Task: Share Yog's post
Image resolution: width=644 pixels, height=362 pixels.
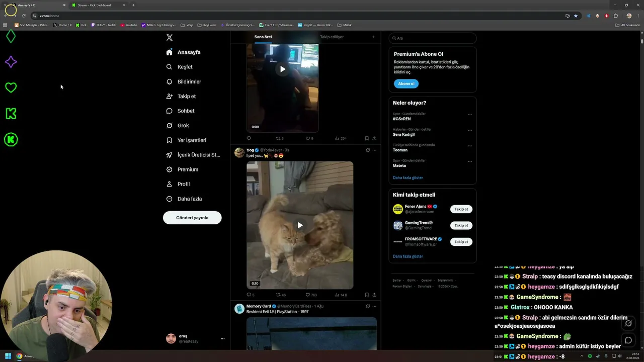Action: [x=374, y=295]
